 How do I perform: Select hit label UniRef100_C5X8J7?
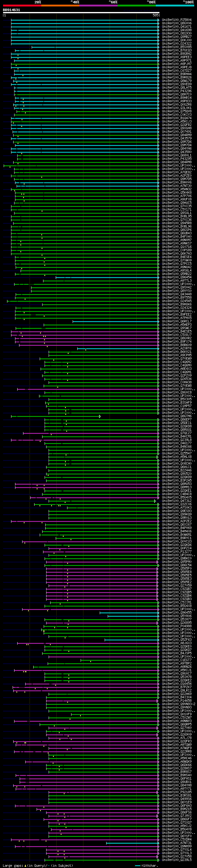coord(177,335)
